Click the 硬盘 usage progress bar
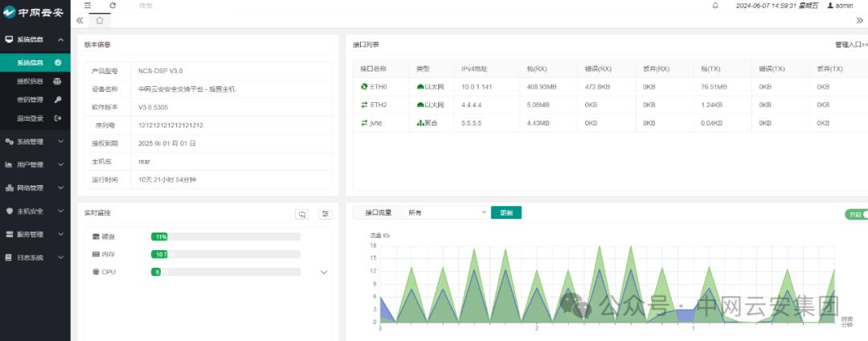 click(225, 237)
